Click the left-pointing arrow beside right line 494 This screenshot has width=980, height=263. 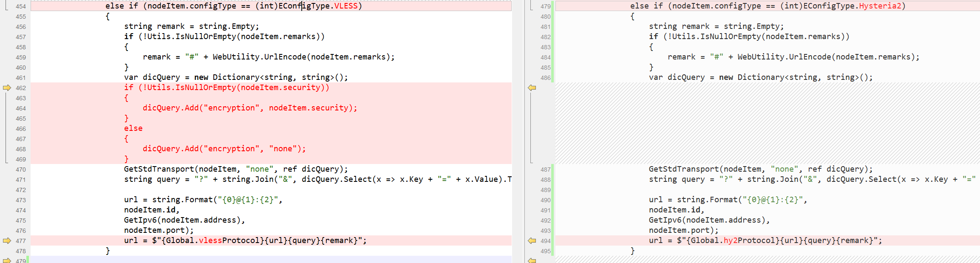point(532,241)
